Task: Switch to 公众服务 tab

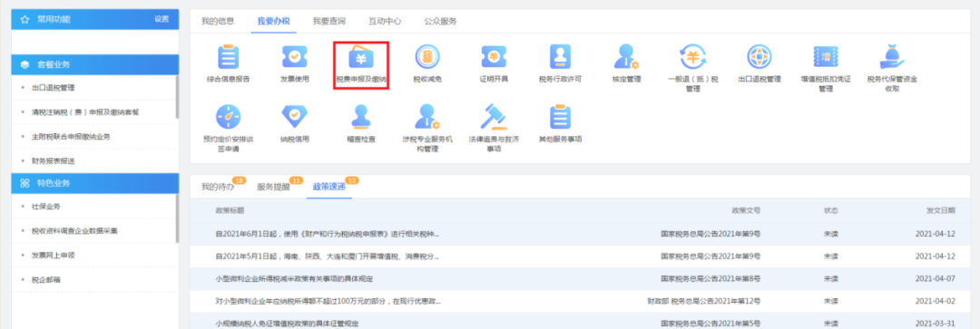Action: tap(440, 21)
